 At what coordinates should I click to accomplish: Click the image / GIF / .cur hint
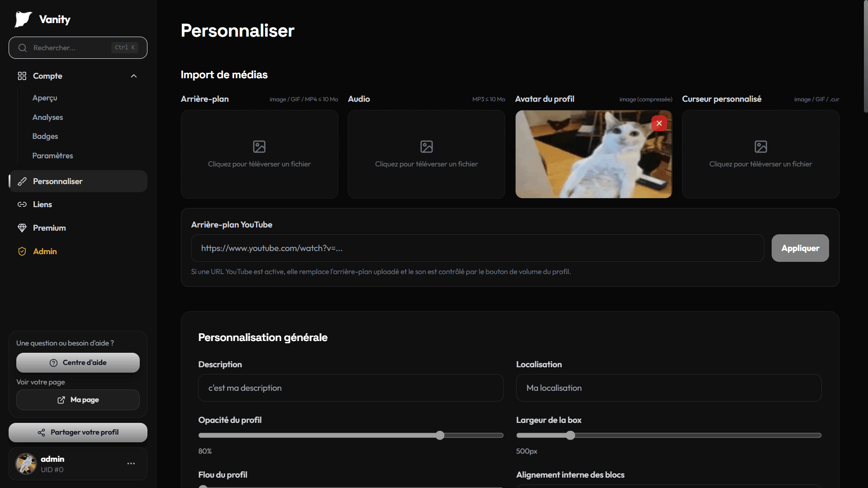816,99
